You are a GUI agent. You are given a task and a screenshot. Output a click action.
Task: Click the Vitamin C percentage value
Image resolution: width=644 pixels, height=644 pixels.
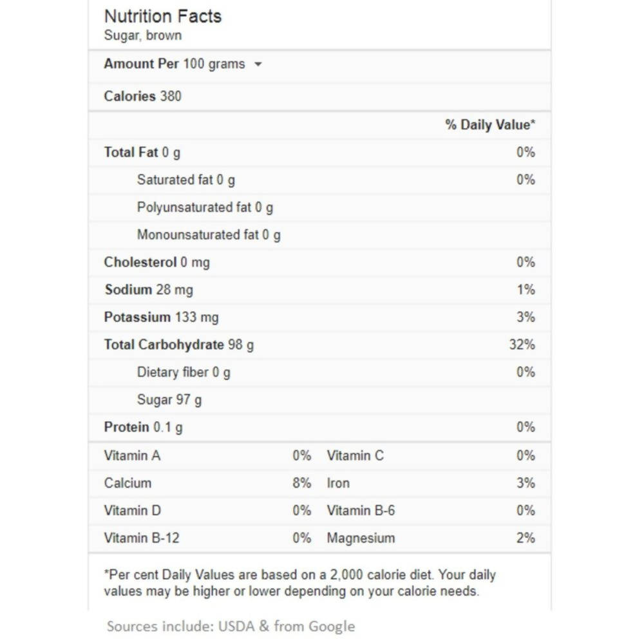click(x=527, y=455)
